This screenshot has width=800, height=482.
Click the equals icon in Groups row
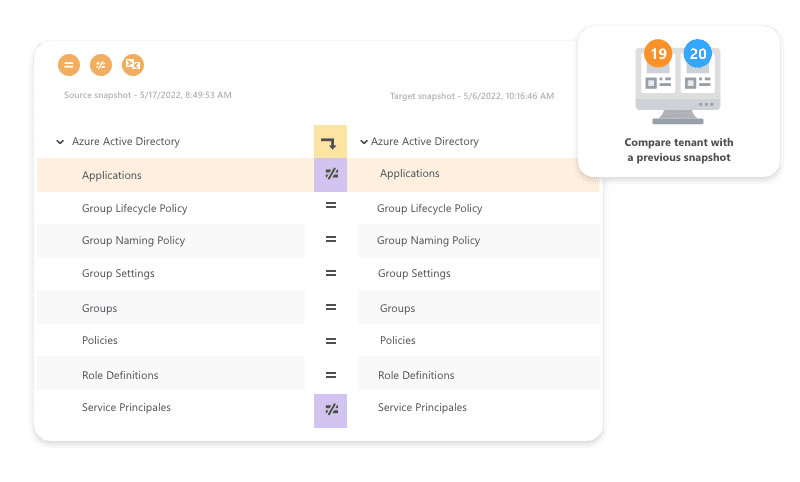331,307
